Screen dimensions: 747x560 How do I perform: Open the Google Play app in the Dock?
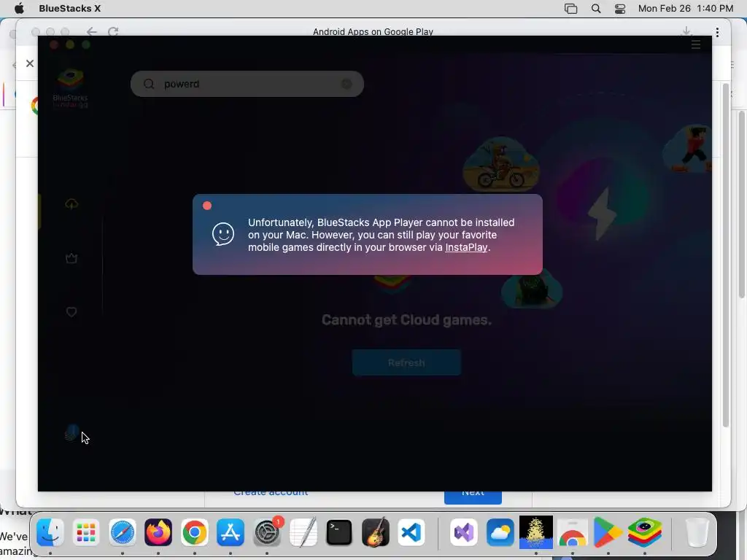click(x=608, y=532)
